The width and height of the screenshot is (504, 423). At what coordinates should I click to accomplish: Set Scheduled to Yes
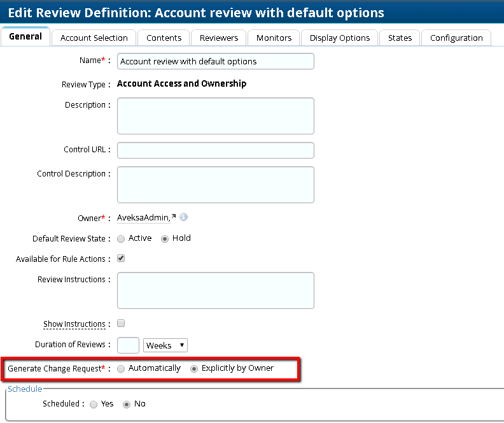point(94,404)
